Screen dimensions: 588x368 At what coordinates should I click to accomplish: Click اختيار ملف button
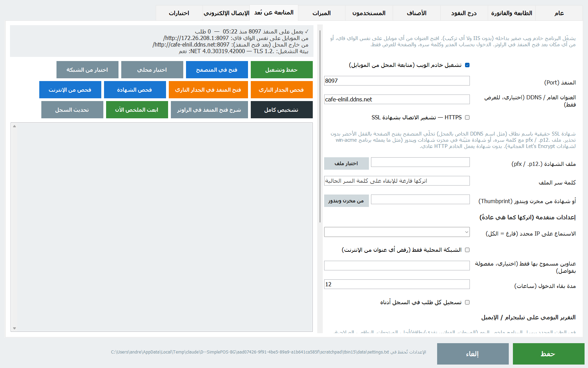(347, 163)
